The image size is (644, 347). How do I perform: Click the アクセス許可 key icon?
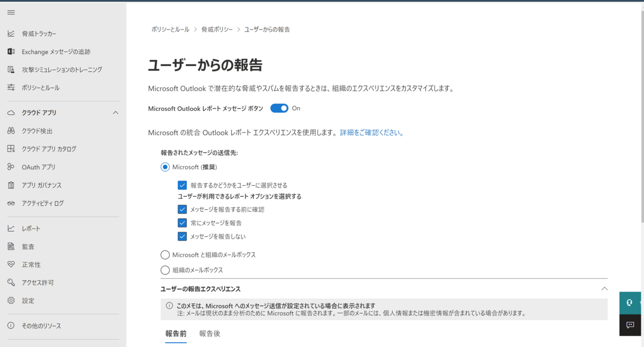pyautogui.click(x=11, y=283)
